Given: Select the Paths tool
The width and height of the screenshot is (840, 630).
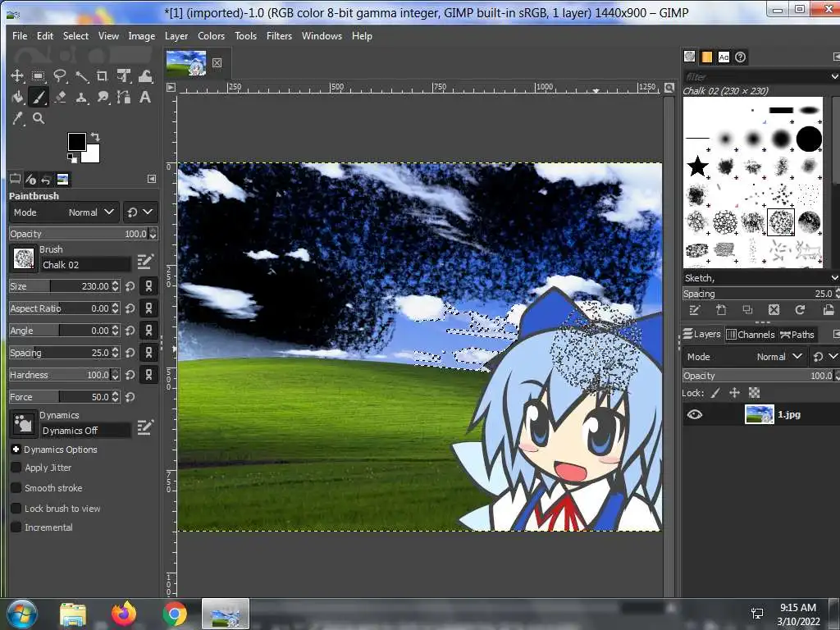Looking at the screenshot, I should click(124, 97).
